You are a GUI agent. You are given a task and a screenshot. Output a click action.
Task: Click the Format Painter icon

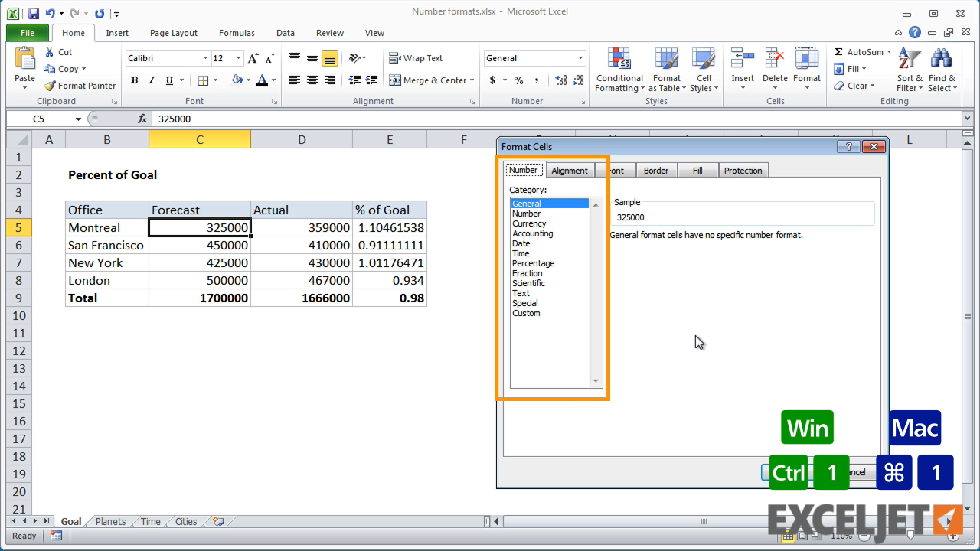pyautogui.click(x=51, y=86)
